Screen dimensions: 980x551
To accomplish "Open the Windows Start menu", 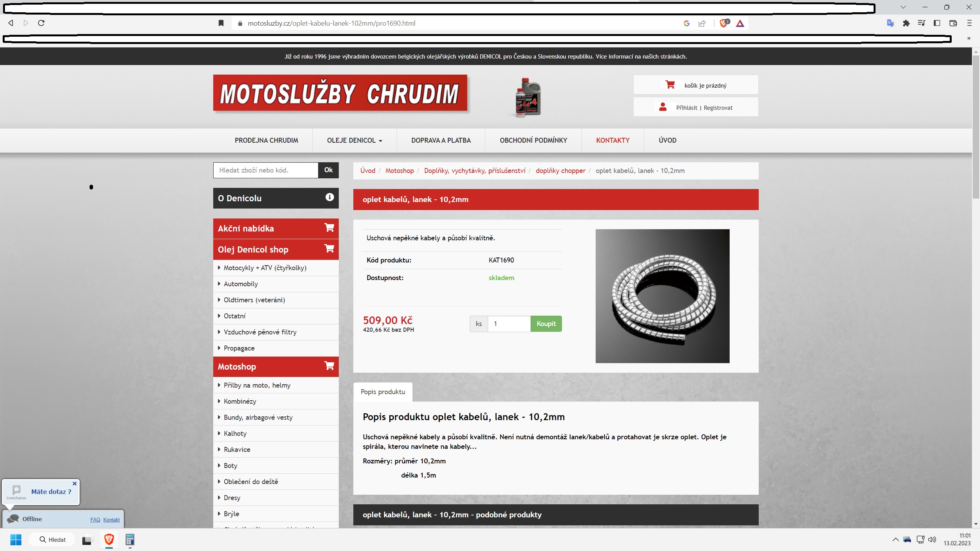I will [16, 540].
